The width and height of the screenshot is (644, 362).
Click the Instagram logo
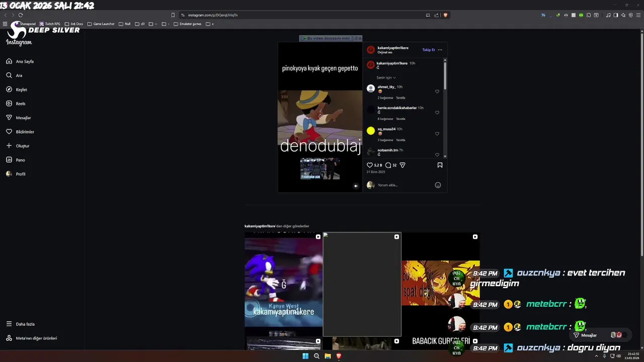tap(19, 42)
